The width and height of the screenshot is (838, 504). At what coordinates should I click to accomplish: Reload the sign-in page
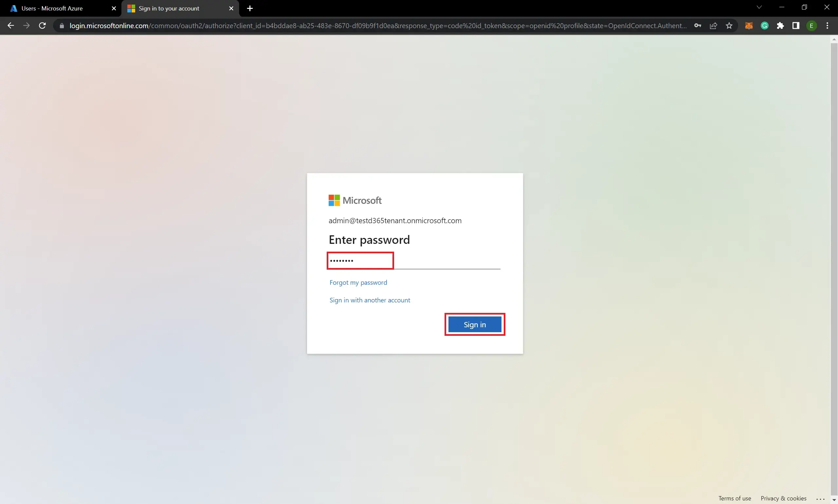[x=42, y=26]
